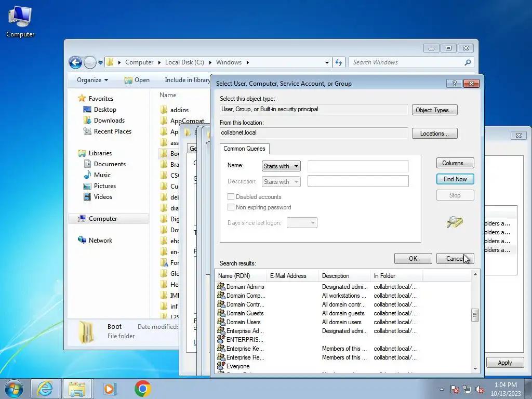Click Open in the Explorer toolbar
532x399 pixels.
137,80
